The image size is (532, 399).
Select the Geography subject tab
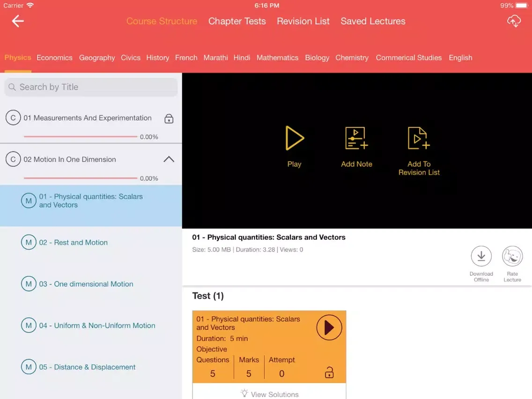[x=97, y=58]
